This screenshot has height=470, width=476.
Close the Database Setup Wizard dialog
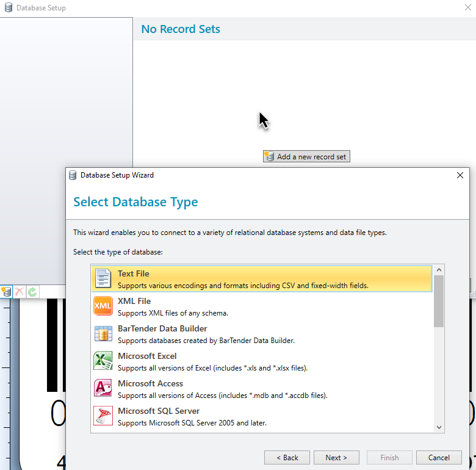(x=460, y=175)
